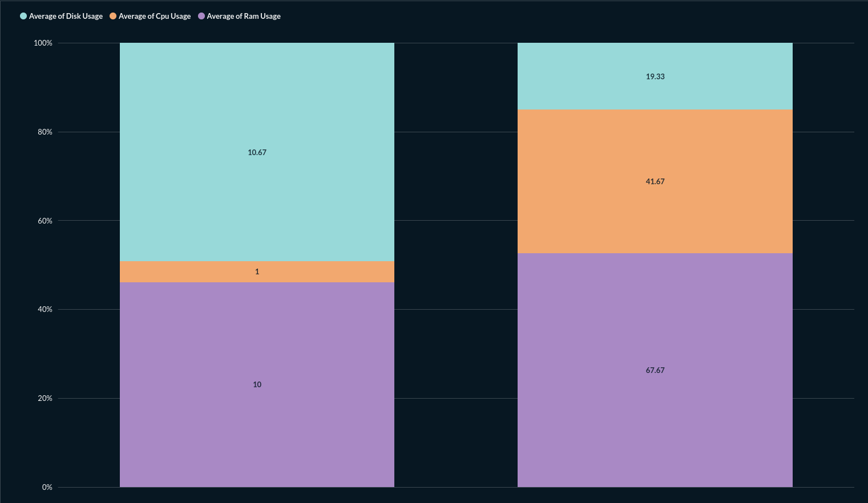The image size is (868, 503).
Task: Click the teal Disk Usage legend dot
Action: 24,15
